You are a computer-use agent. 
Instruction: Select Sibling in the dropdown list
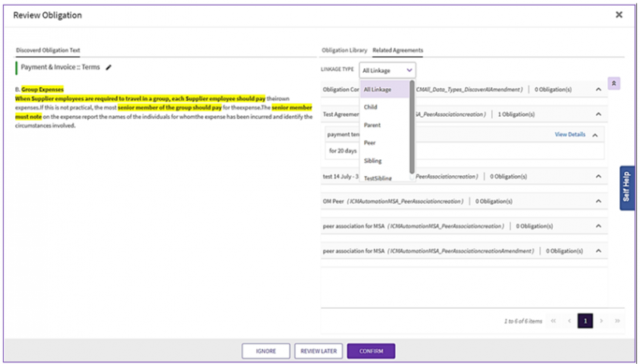coord(373,161)
